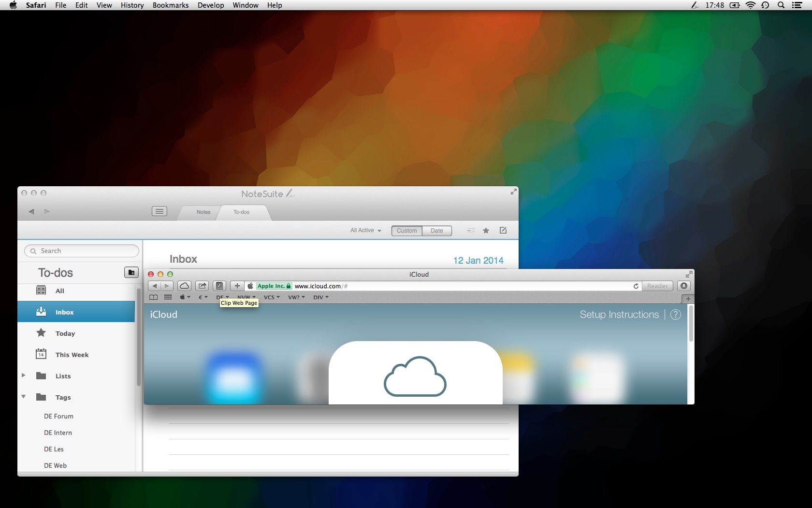Open the VW? bookmarks folder dropdown
Image resolution: width=812 pixels, height=508 pixels.
pyautogui.click(x=296, y=297)
